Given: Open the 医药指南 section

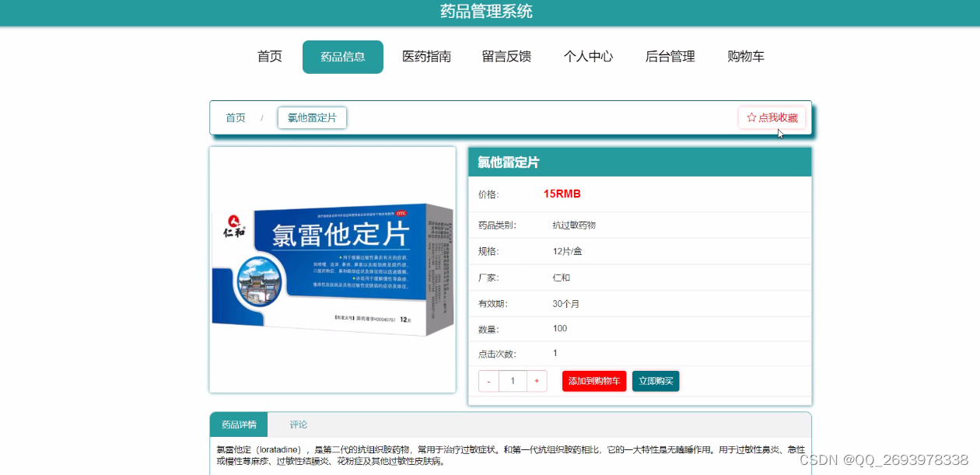Looking at the screenshot, I should (427, 56).
